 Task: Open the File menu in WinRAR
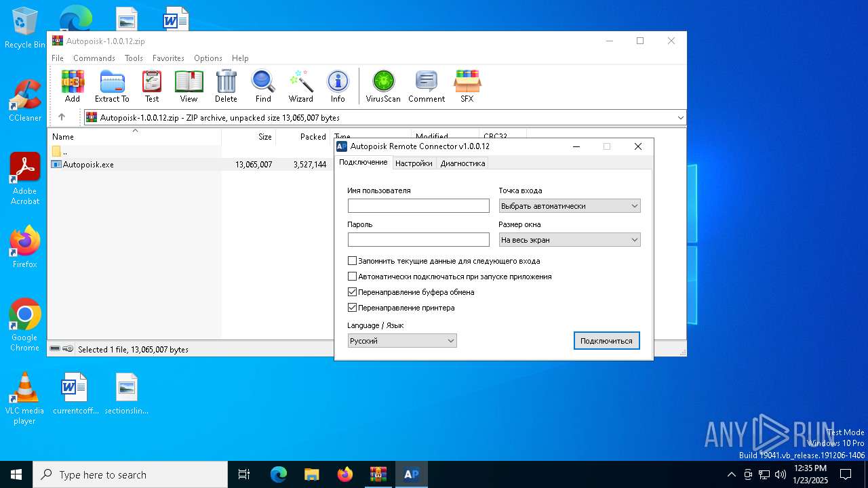58,58
